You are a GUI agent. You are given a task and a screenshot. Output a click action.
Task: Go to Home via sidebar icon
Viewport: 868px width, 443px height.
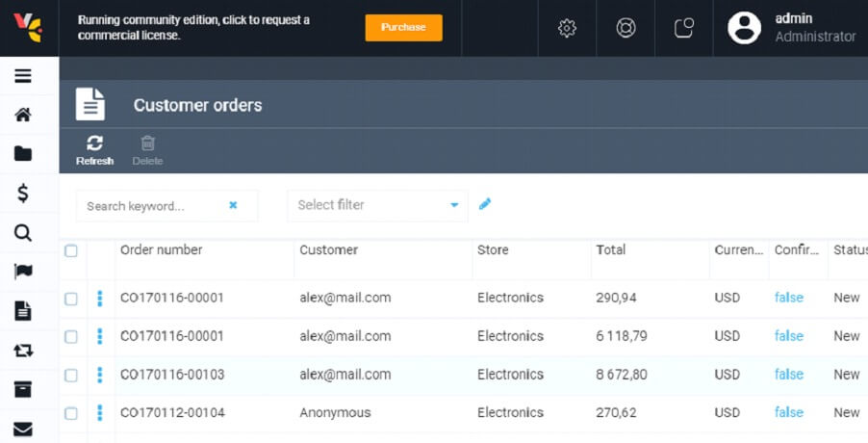pos(23,116)
